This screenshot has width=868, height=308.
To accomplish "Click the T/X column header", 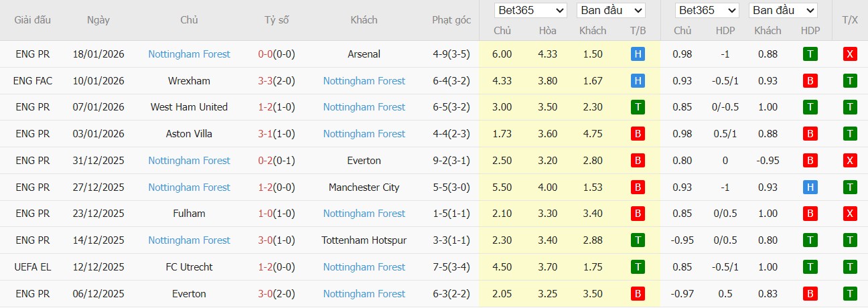I will pos(850,20).
